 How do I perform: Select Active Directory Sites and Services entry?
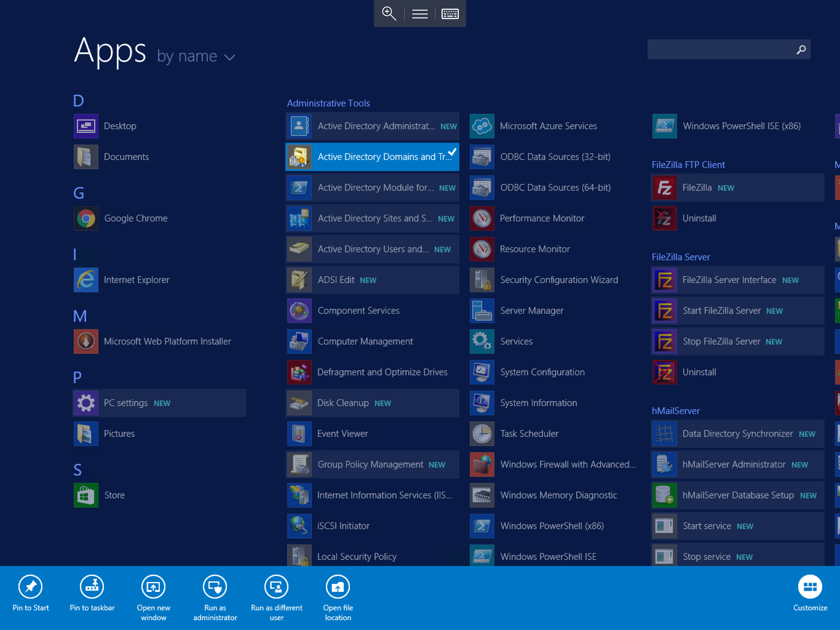coord(372,218)
